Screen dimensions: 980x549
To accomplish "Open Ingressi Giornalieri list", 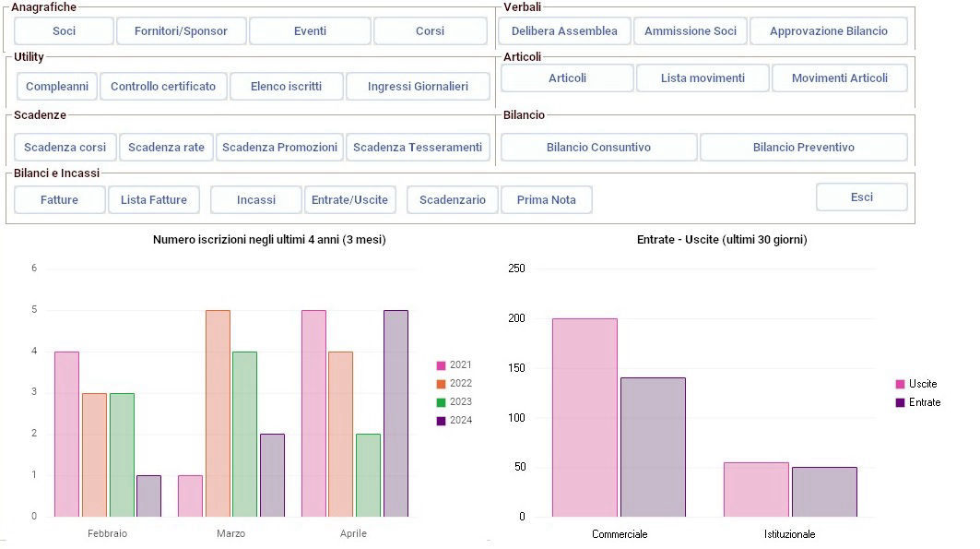I will [418, 87].
